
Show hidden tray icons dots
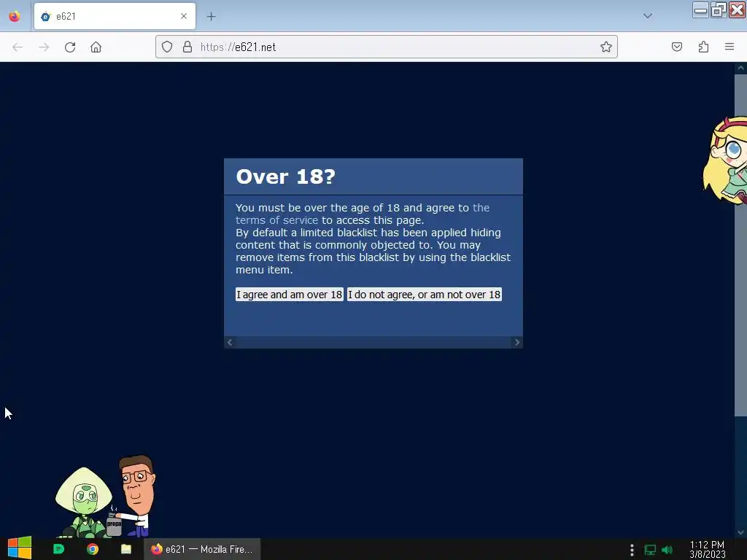pyautogui.click(x=632, y=550)
